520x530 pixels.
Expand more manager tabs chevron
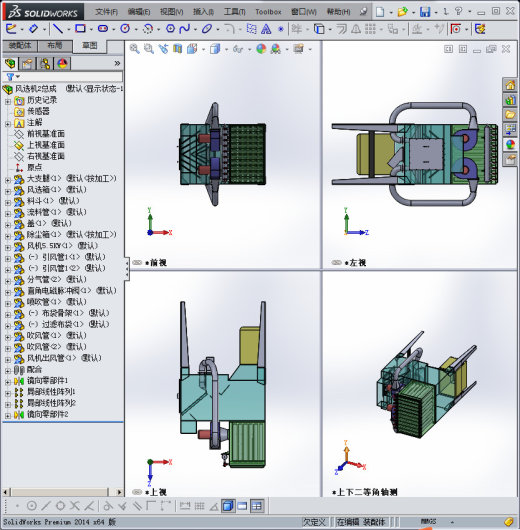117,63
